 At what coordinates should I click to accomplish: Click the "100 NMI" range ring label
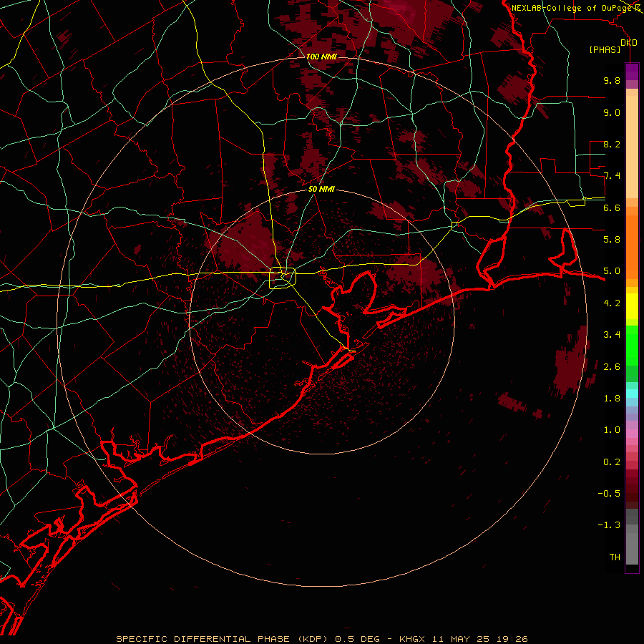pyautogui.click(x=321, y=57)
